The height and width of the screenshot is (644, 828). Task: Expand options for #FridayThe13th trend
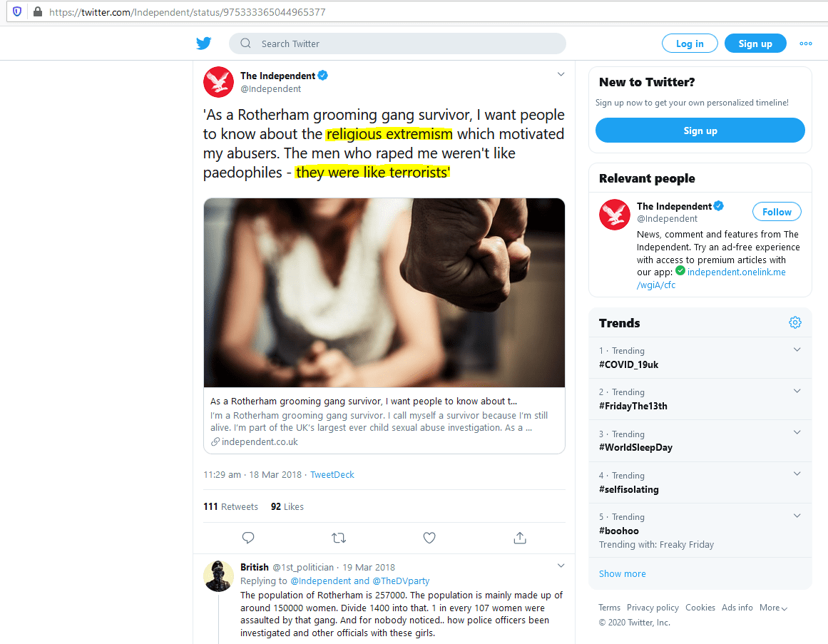click(x=797, y=392)
